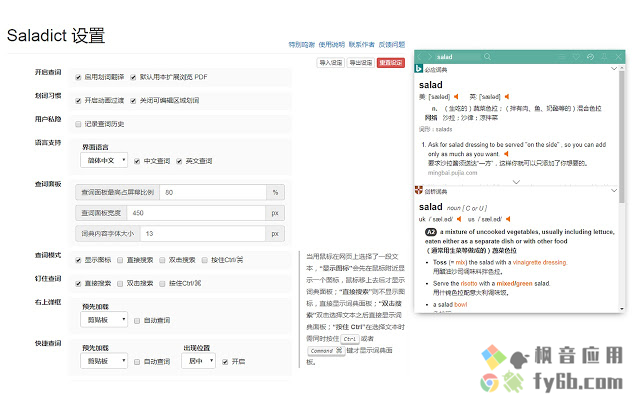
Task: Enable hold-Ctrl option in 查词模式 row
Action: (x=204, y=260)
